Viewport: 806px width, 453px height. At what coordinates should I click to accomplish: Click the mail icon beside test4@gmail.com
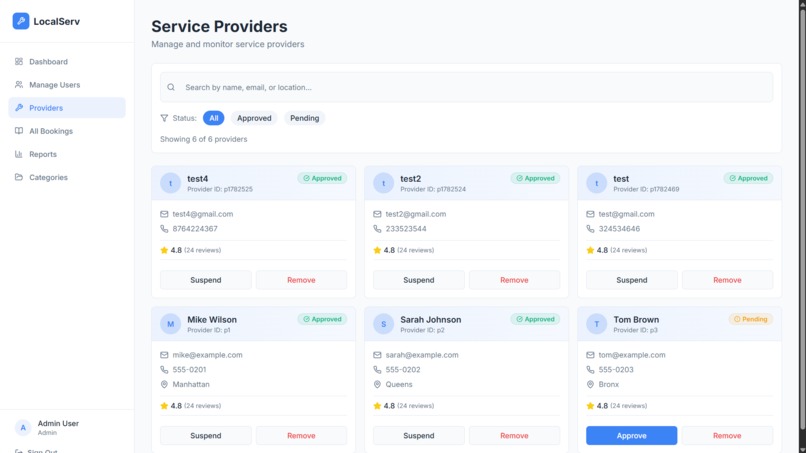click(x=164, y=214)
